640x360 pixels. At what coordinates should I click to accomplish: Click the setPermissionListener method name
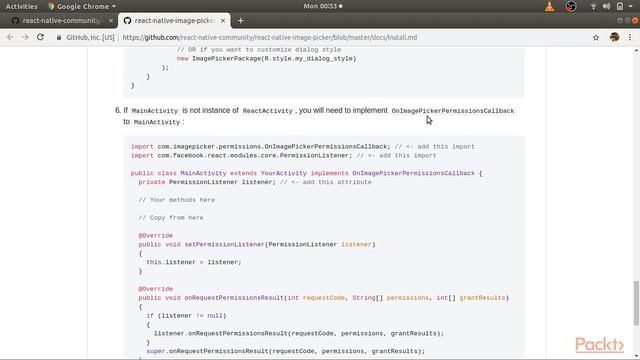224,244
